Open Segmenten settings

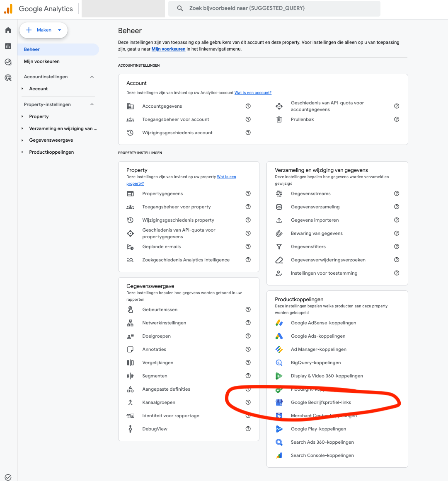pyautogui.click(x=155, y=376)
